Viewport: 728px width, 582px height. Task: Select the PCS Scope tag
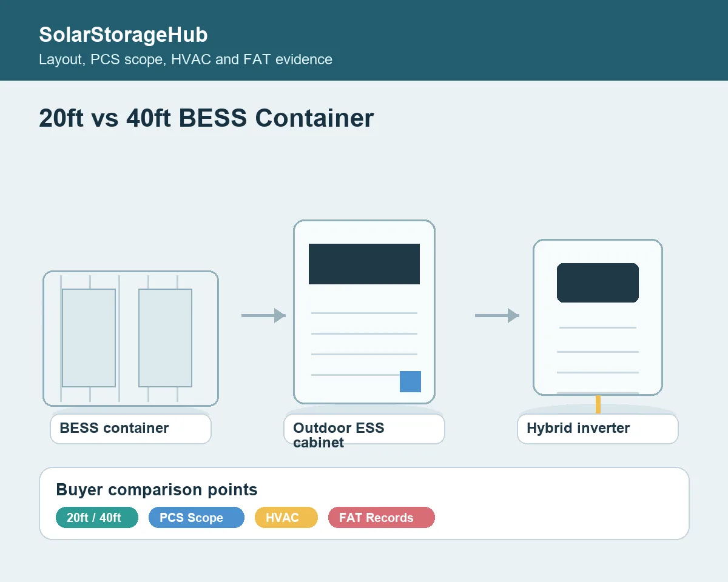point(197,518)
